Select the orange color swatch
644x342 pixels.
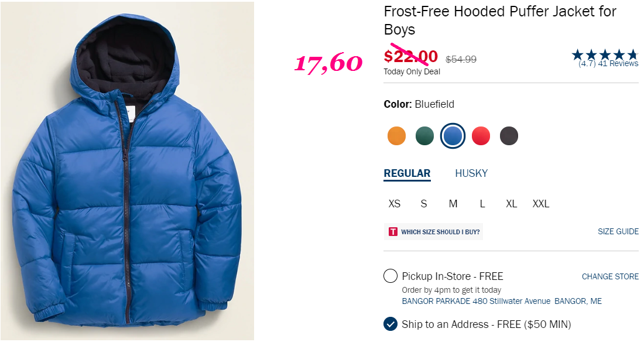(396, 136)
